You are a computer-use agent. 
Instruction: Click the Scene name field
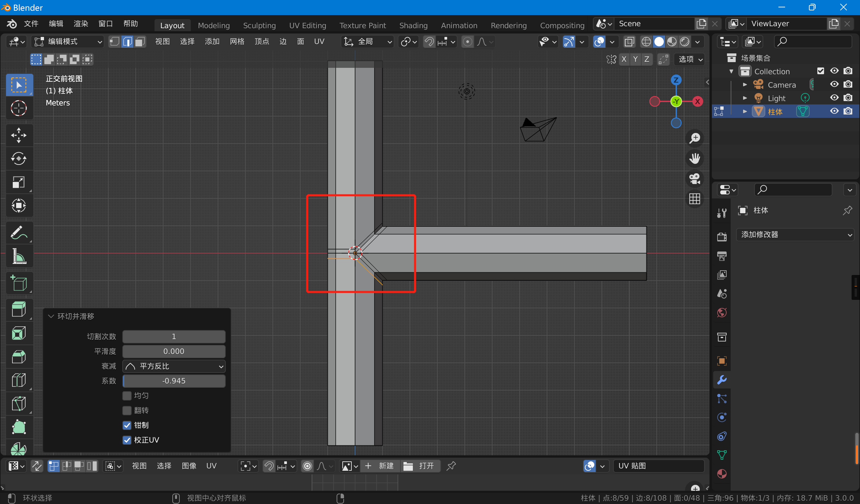coord(654,24)
